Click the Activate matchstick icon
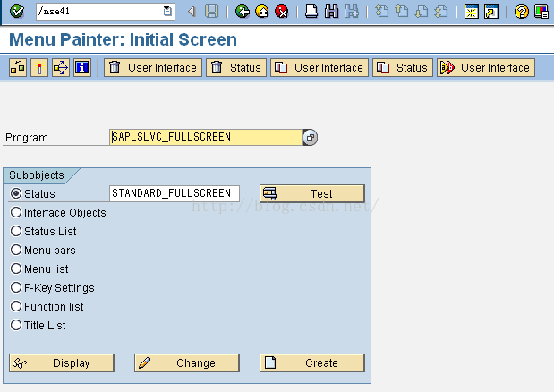Image resolution: width=554 pixels, height=392 pixels. point(39,67)
